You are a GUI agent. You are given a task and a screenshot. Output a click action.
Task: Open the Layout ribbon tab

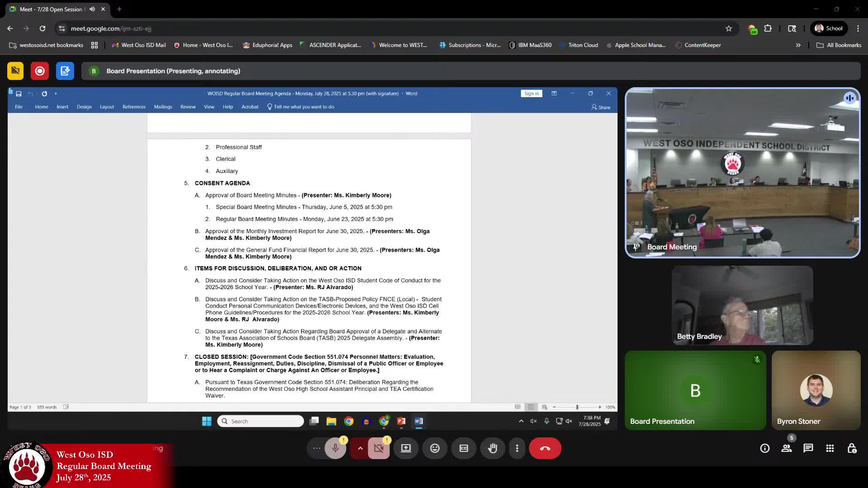(x=107, y=107)
